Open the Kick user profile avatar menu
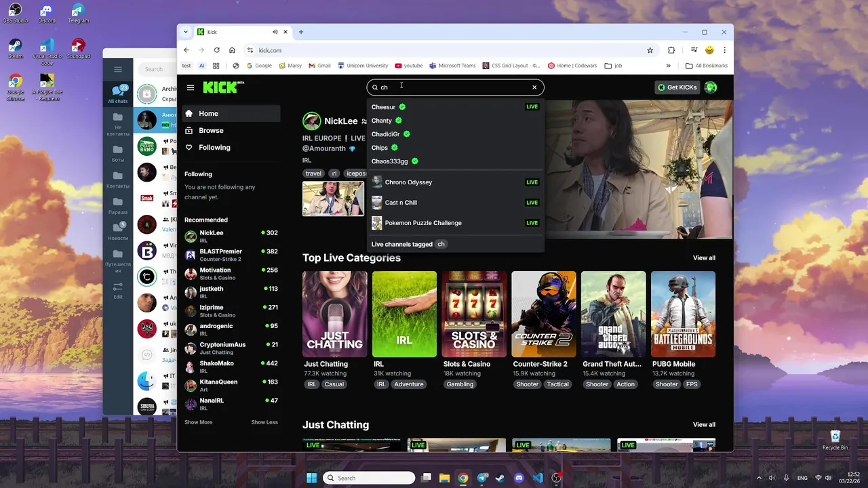The height and width of the screenshot is (488, 868). [711, 87]
